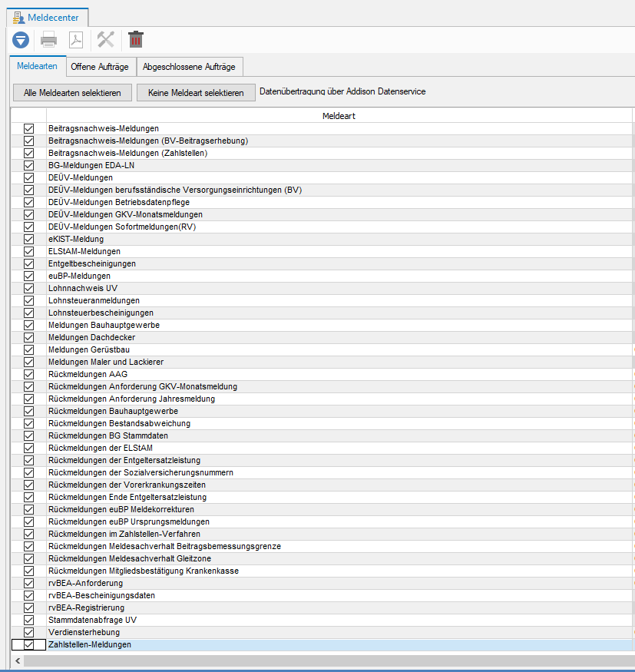The image size is (635, 672).
Task: Toggle checkbox for Rückmeldungen AAG
Action: click(29, 374)
